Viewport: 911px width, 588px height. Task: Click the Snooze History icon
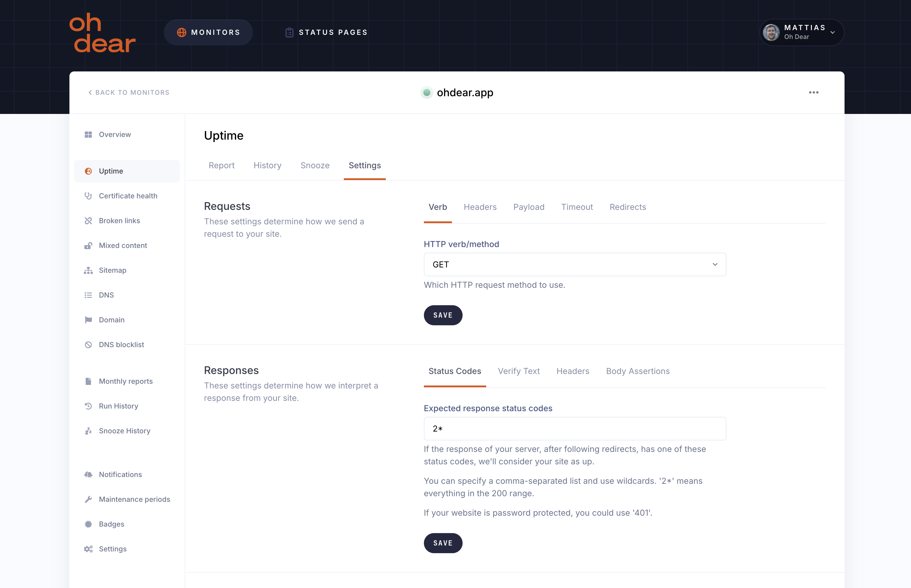tap(88, 431)
